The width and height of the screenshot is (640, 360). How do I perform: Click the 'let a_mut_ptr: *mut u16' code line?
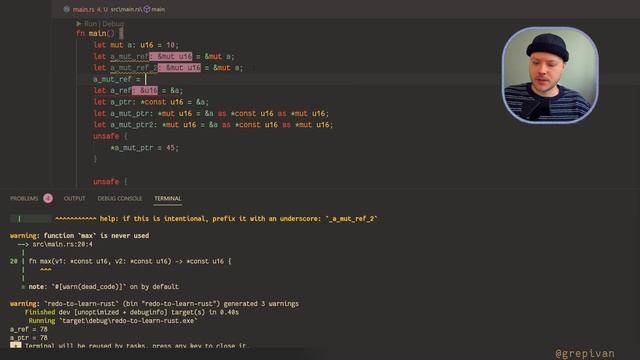coord(211,113)
